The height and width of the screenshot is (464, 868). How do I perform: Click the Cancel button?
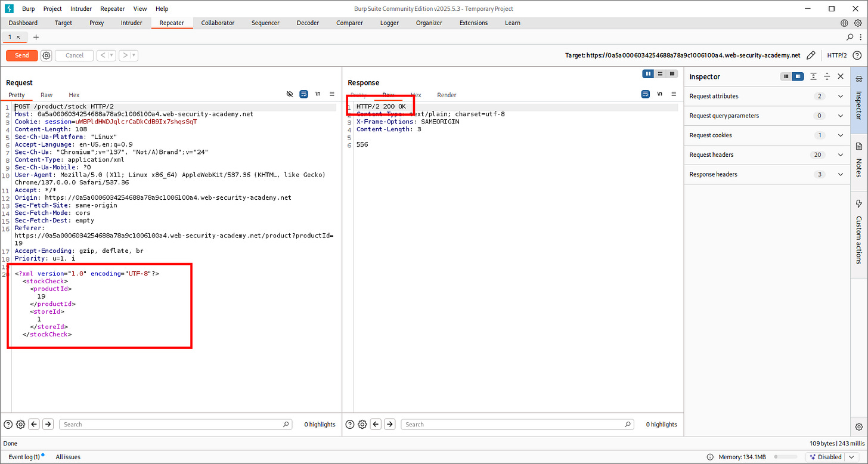(x=75, y=55)
